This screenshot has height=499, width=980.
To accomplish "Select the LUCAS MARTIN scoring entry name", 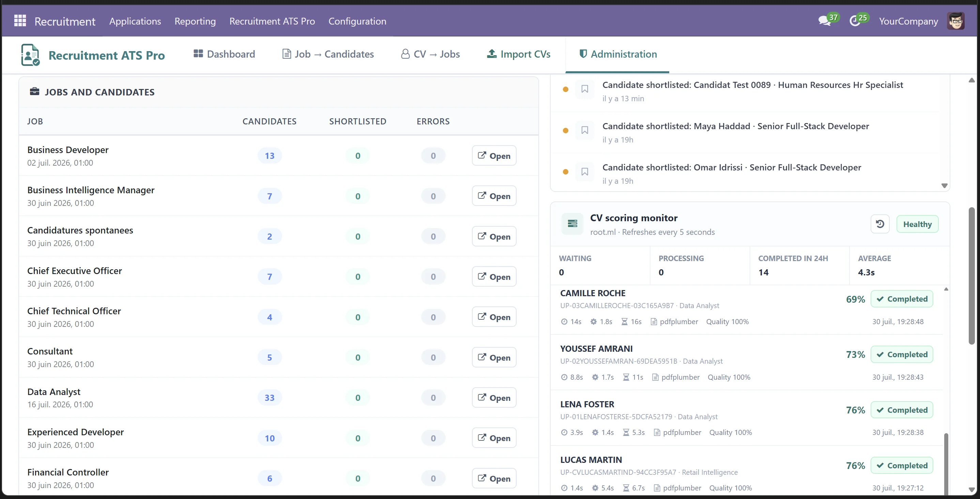I will [591, 460].
